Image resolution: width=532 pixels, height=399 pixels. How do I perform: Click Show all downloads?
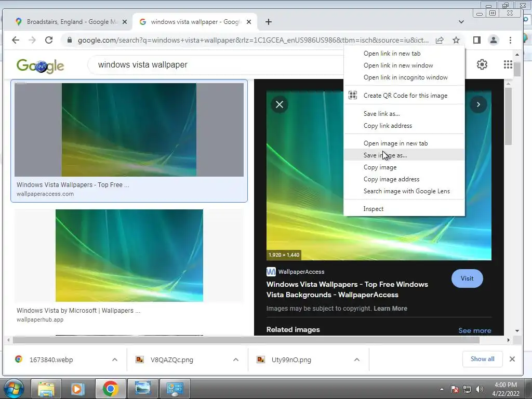(482, 359)
